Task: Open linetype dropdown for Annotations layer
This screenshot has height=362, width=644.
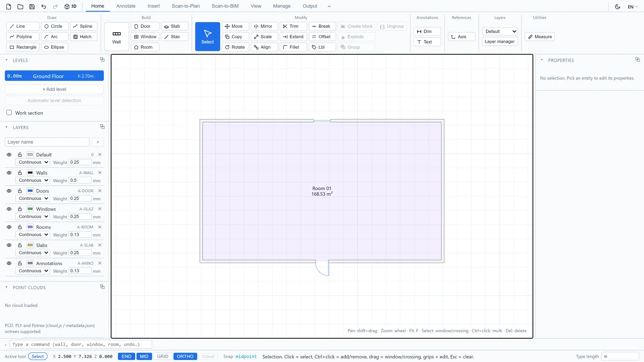Action: 33,271
